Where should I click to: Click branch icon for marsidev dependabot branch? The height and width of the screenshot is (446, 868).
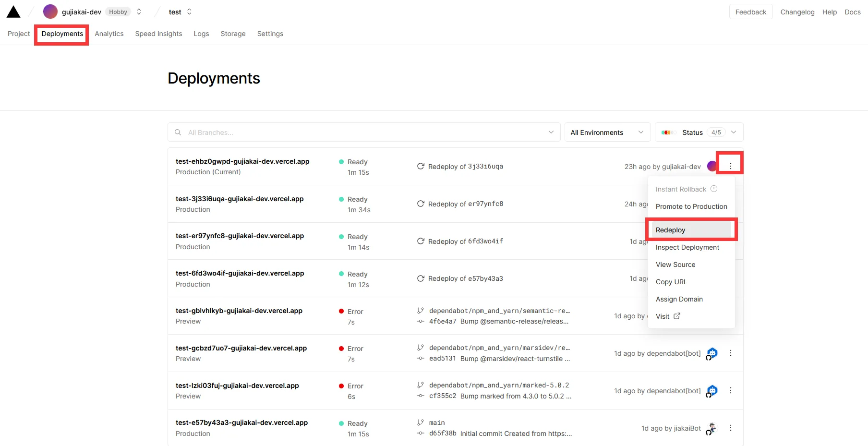tap(421, 348)
